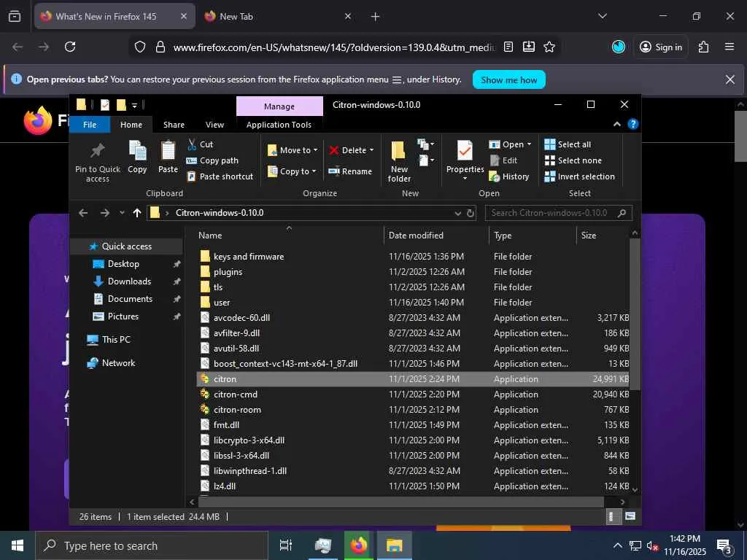Open the Copy to dropdown
This screenshot has width=747, height=560.
point(292,171)
